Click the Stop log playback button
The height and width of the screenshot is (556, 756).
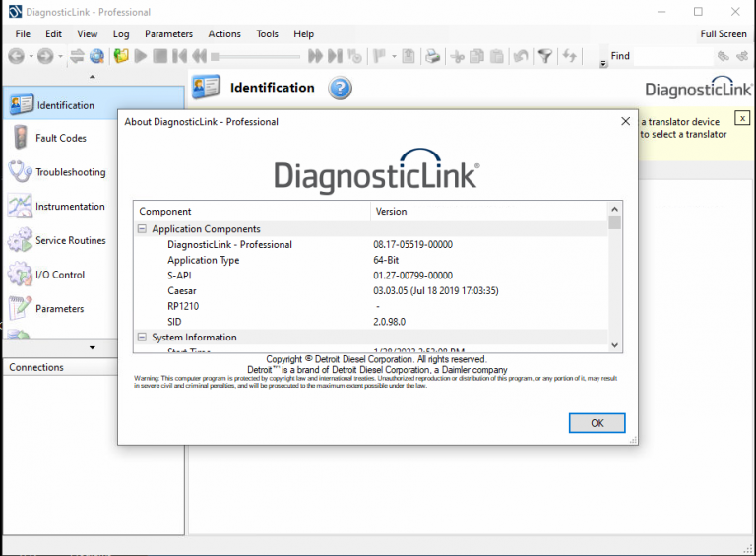[160, 56]
